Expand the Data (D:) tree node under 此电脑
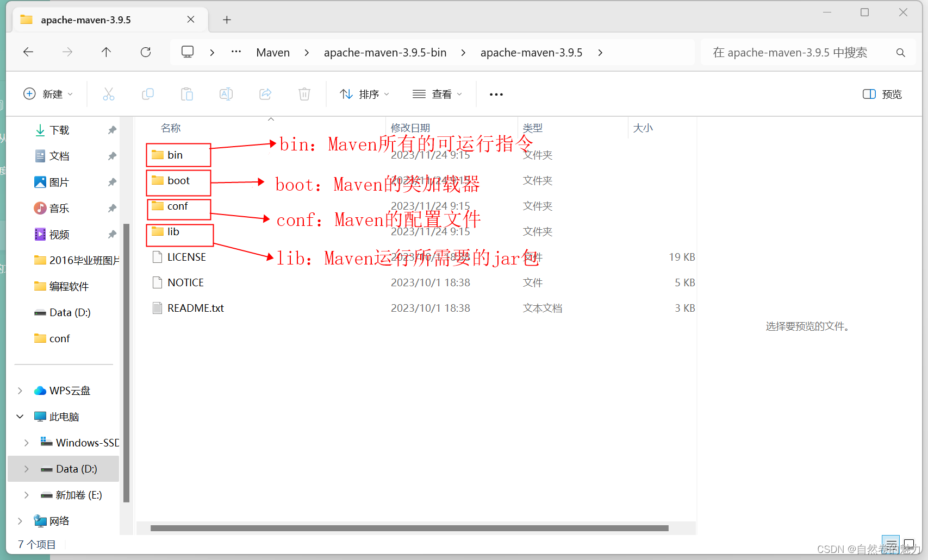Image resolution: width=928 pixels, height=560 pixels. coord(27,469)
